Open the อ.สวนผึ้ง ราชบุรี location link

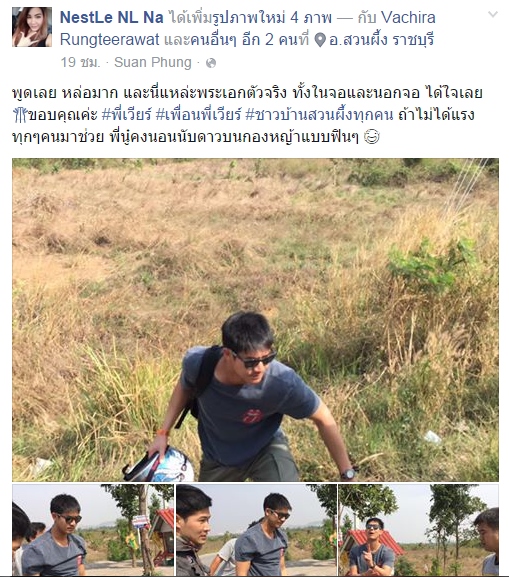coord(382,39)
